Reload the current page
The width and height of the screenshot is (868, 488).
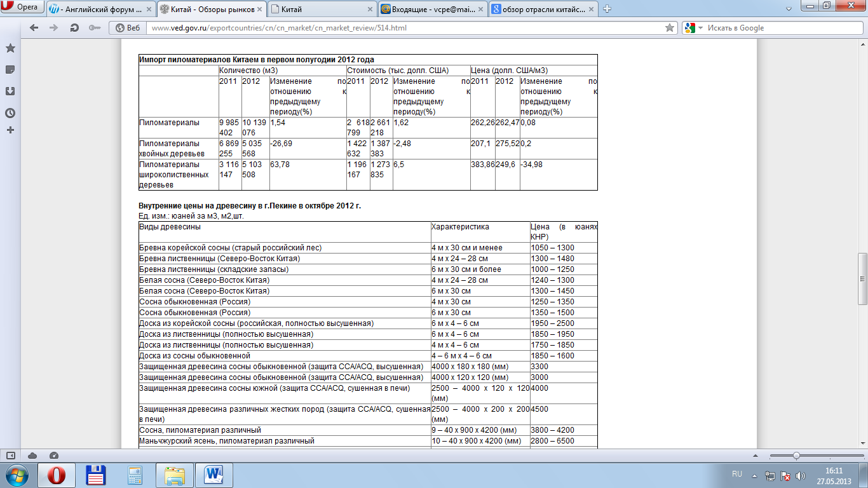click(x=74, y=28)
